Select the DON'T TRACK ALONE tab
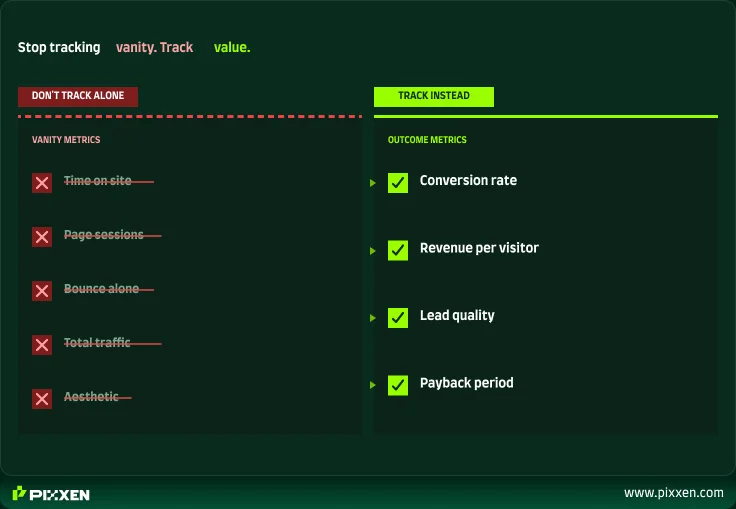736x509 pixels. pyautogui.click(x=78, y=96)
